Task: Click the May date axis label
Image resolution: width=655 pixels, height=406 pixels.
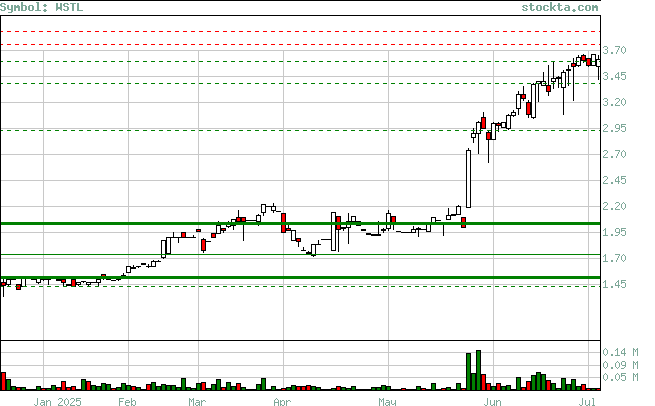Action: 387,402
